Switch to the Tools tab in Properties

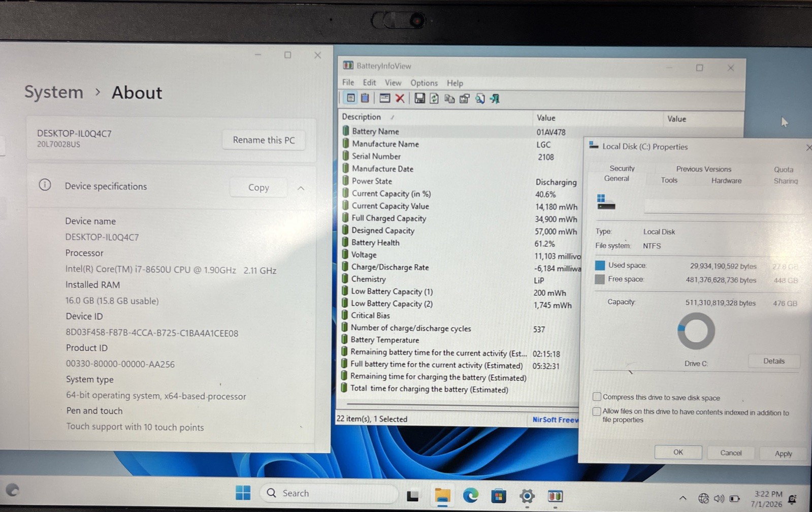click(x=669, y=180)
